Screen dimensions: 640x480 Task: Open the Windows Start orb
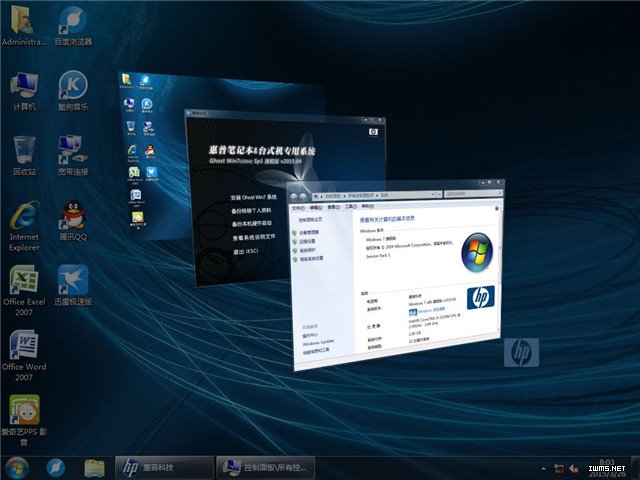[x=17, y=468]
